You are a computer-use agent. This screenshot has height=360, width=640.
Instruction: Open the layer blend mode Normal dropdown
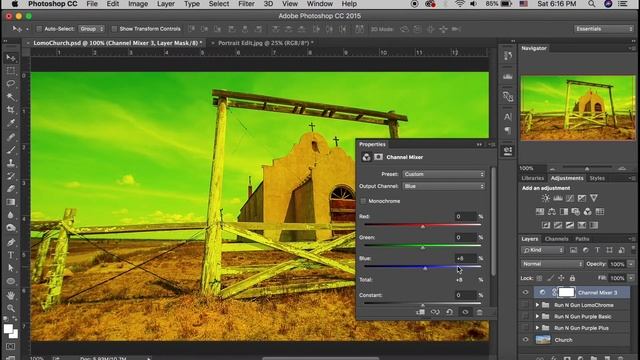click(552, 264)
